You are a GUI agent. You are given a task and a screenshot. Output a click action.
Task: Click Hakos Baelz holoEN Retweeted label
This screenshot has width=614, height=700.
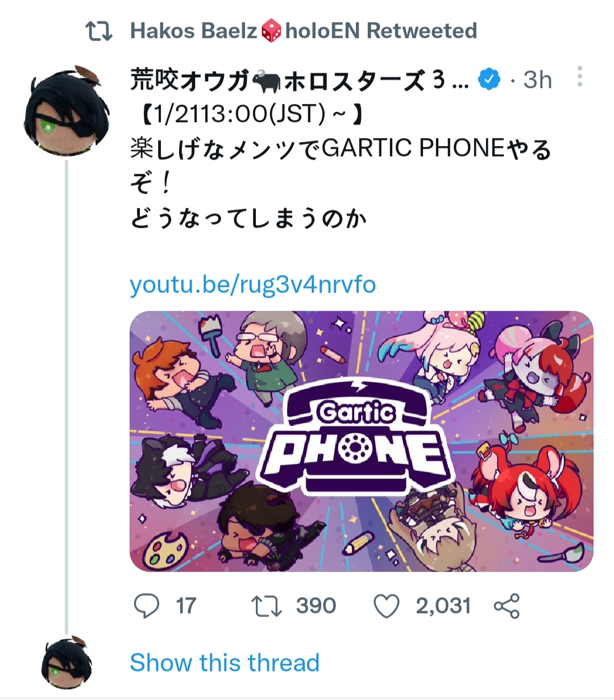(x=304, y=31)
